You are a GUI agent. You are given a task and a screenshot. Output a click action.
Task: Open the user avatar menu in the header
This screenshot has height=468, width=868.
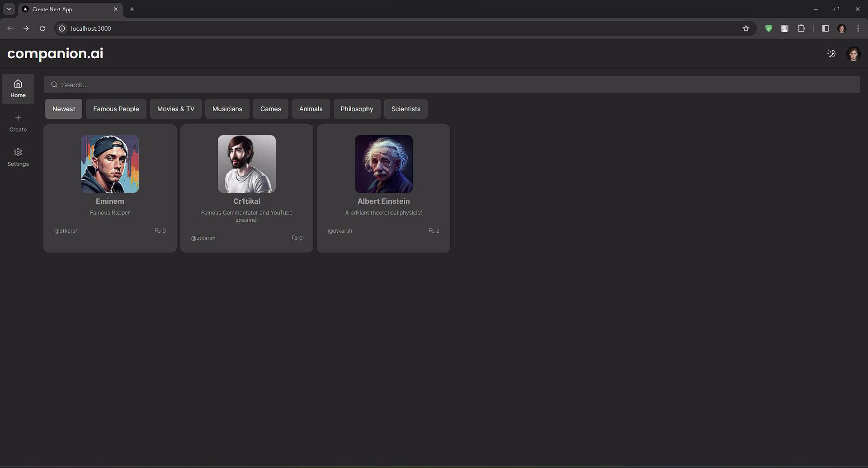click(853, 53)
